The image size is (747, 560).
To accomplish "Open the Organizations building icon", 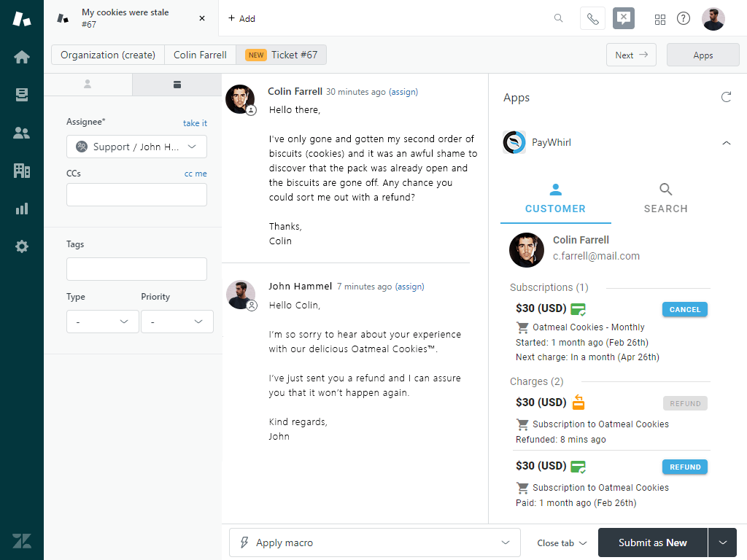I will 22,171.
